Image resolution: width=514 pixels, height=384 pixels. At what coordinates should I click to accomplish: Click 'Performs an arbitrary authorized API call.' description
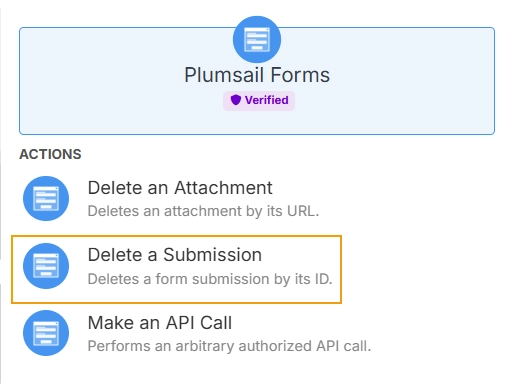(x=229, y=346)
